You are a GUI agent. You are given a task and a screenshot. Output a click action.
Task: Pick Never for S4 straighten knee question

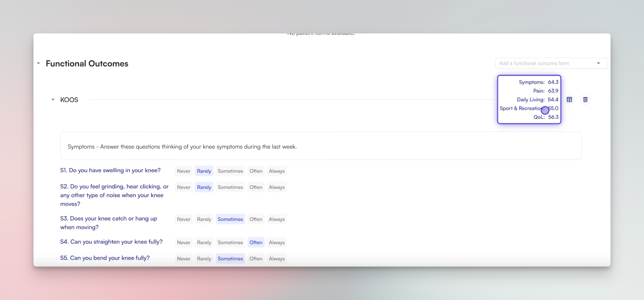coord(183,242)
